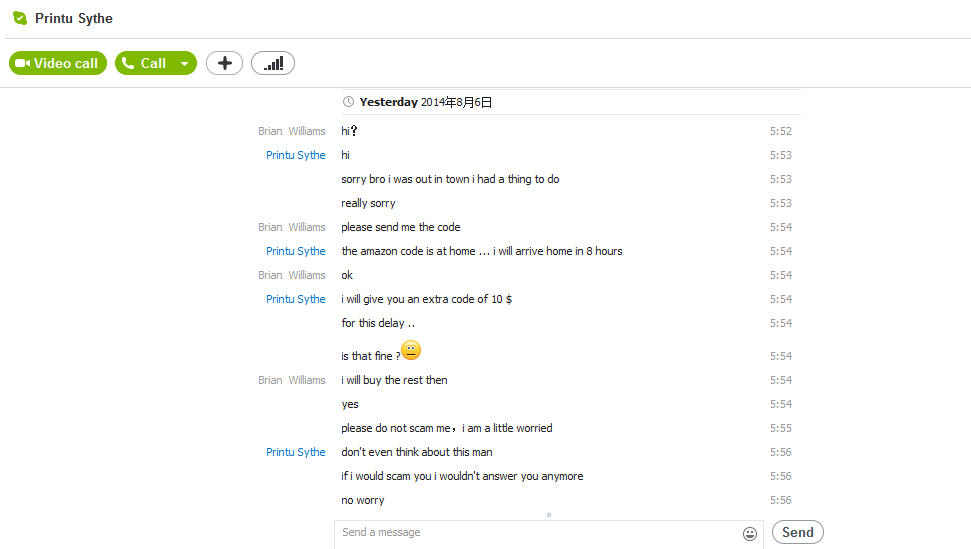Open Printu Sythe sender name beside 'hi'
Screen dimensions: 971x549
point(295,155)
